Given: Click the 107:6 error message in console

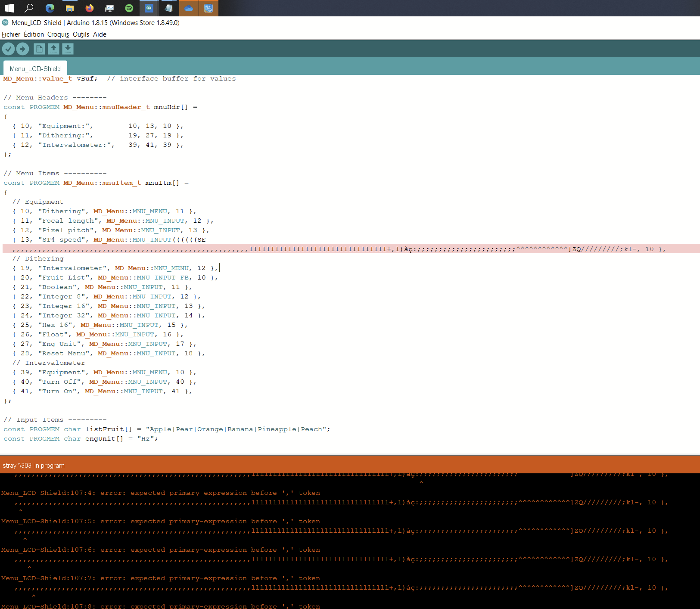Looking at the screenshot, I should 161,550.
